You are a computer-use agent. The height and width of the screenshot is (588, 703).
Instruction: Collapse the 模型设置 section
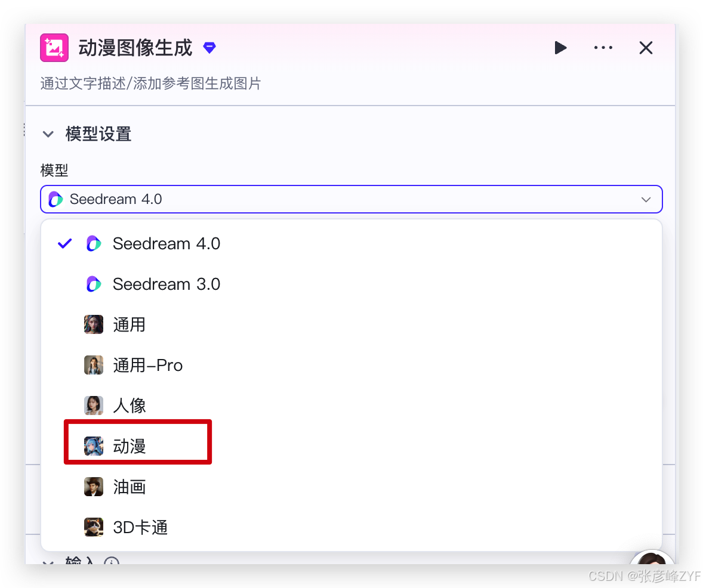[48, 134]
